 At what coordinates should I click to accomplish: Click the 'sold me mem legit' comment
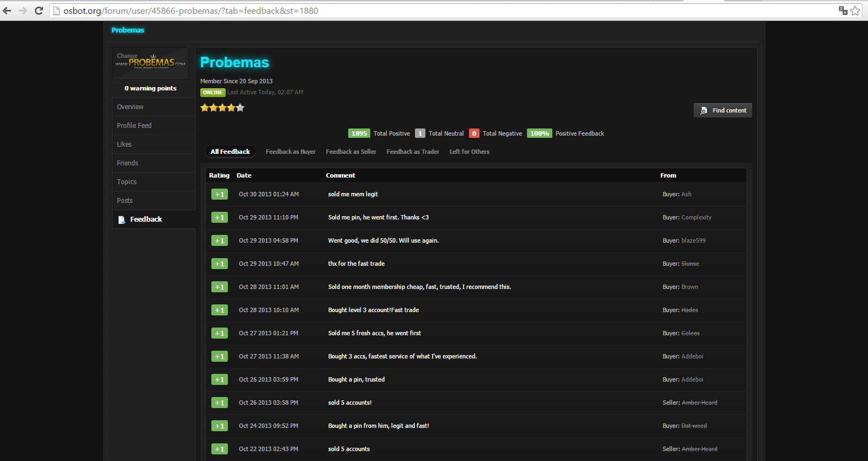[353, 194]
